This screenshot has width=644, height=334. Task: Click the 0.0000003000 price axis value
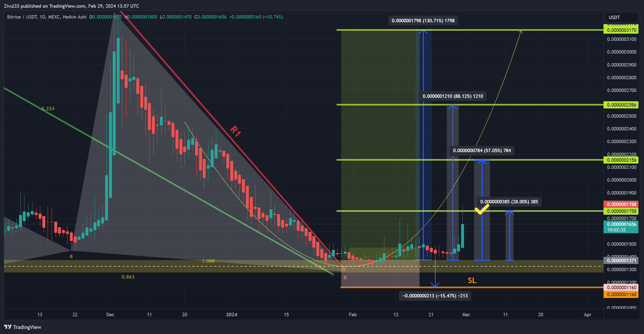(622, 52)
